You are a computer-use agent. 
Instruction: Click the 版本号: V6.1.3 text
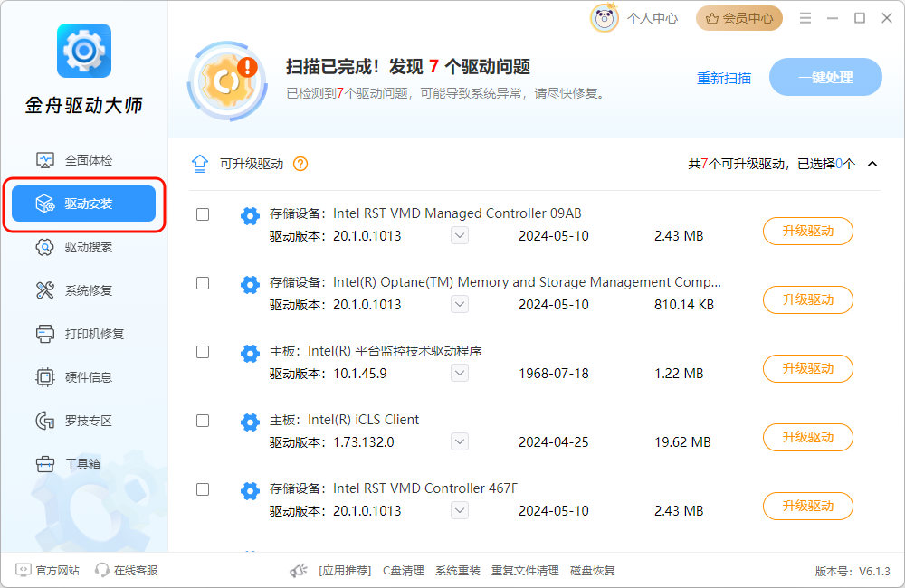pyautogui.click(x=853, y=572)
